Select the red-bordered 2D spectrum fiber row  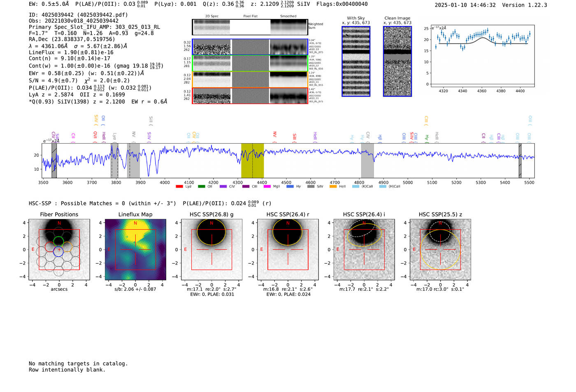[x=250, y=96]
